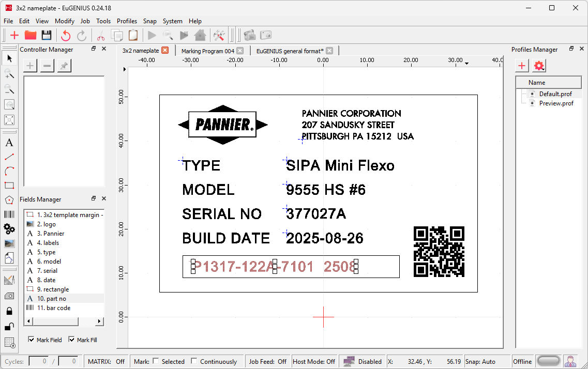Viewport: 588px width, 369px height.
Task: Open the Profiles menu
Action: click(x=127, y=21)
